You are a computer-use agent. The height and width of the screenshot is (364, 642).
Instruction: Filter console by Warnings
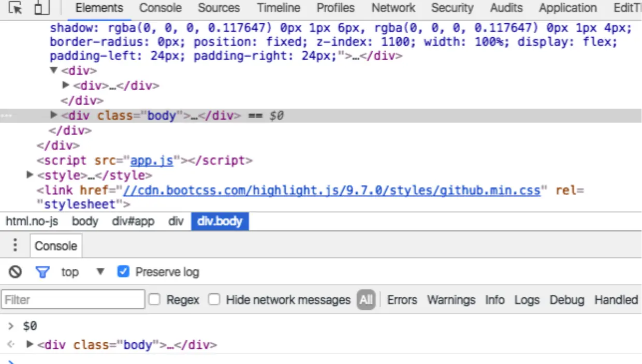coord(451,300)
